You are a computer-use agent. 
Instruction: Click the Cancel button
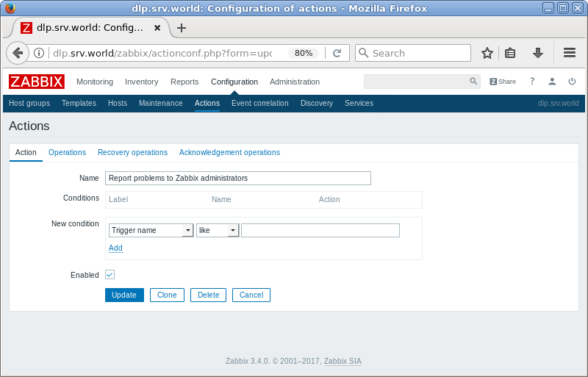(x=251, y=295)
